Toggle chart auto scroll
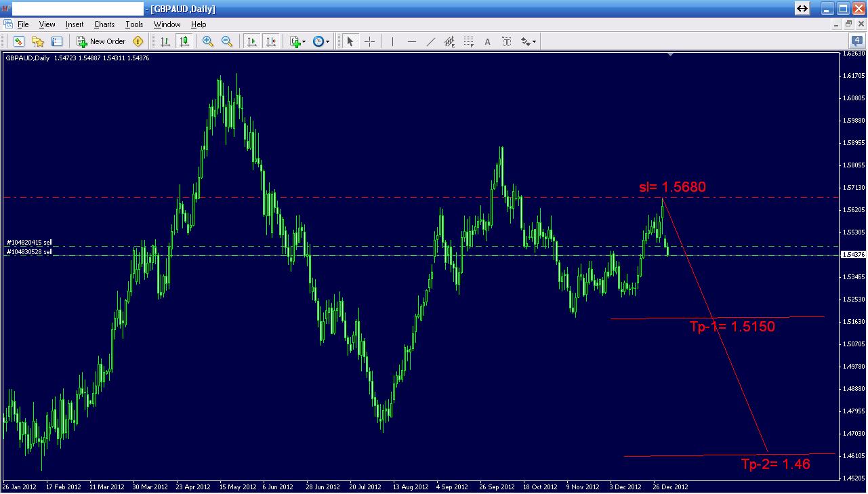 pos(252,41)
